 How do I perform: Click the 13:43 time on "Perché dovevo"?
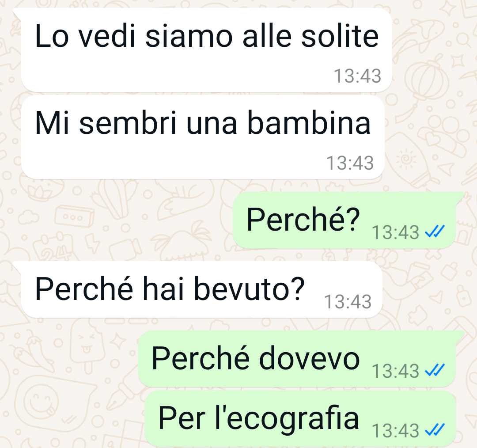[x=395, y=371]
